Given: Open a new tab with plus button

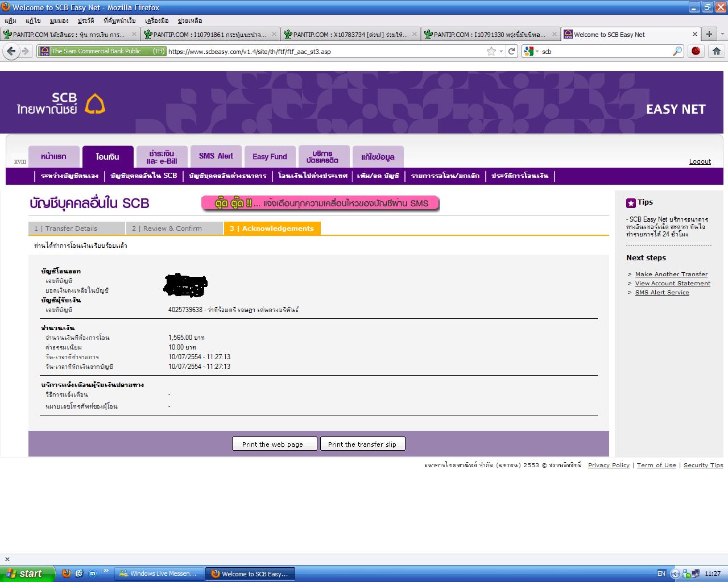Looking at the screenshot, I should tap(709, 34).
